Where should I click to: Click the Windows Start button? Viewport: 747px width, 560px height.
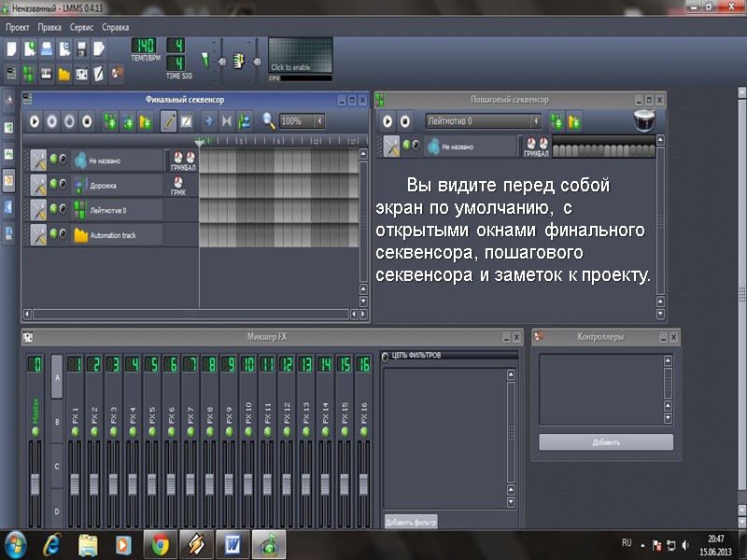[x=16, y=545]
